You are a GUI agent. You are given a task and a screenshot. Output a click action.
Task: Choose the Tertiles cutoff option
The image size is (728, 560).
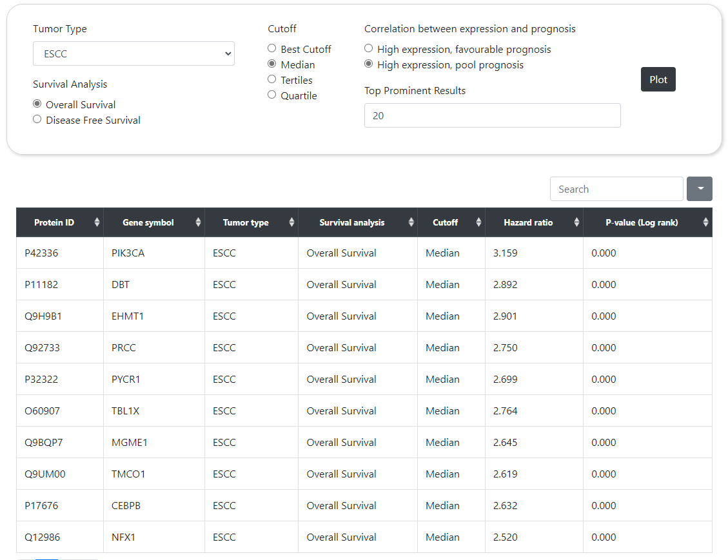tap(272, 80)
